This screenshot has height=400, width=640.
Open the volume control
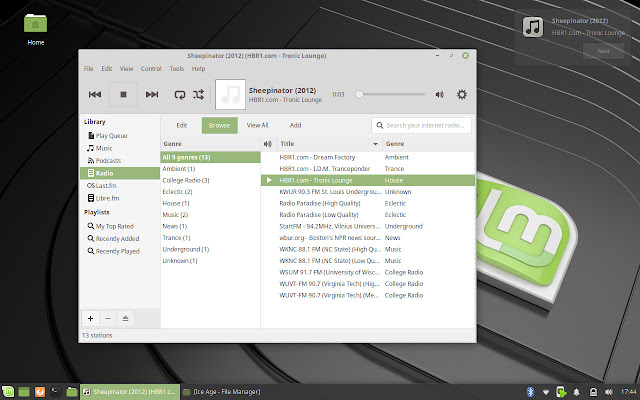click(x=440, y=94)
